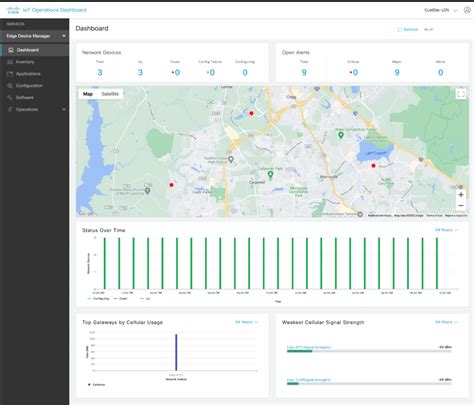The height and width of the screenshot is (405, 474).
Task: Click the first gateway's signal strength bar
Action: tap(369, 351)
